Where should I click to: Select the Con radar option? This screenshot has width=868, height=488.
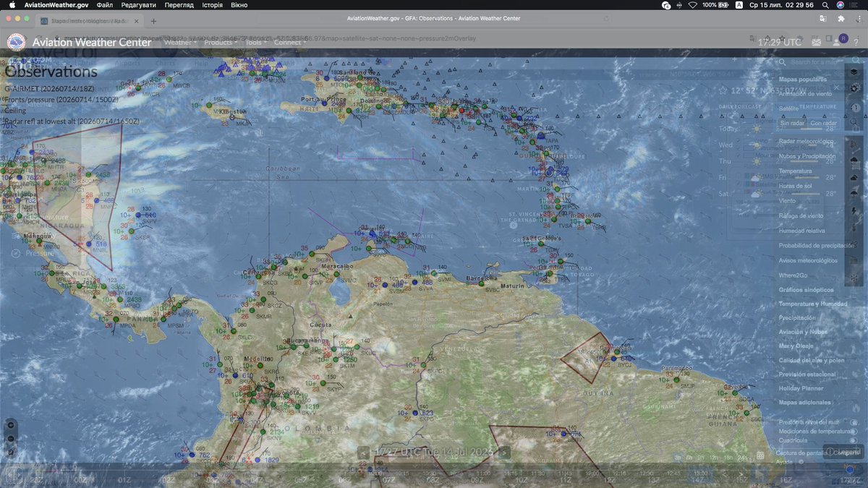coord(823,123)
